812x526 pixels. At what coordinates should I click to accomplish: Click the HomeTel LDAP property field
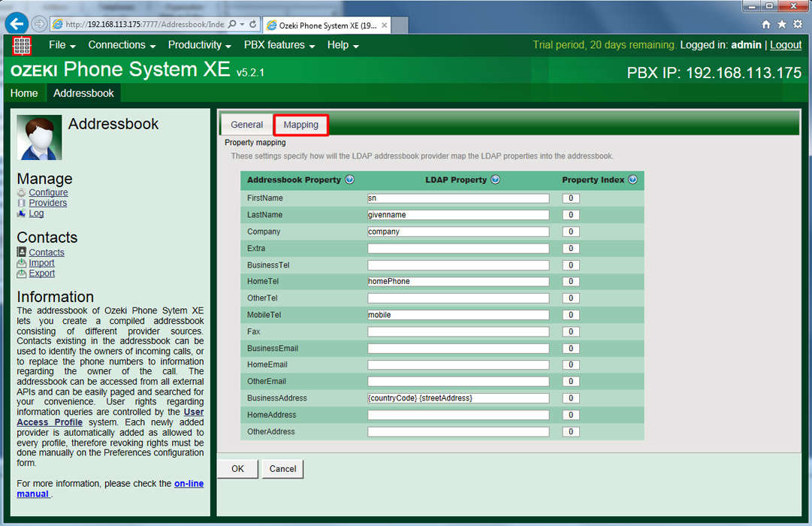(x=458, y=281)
